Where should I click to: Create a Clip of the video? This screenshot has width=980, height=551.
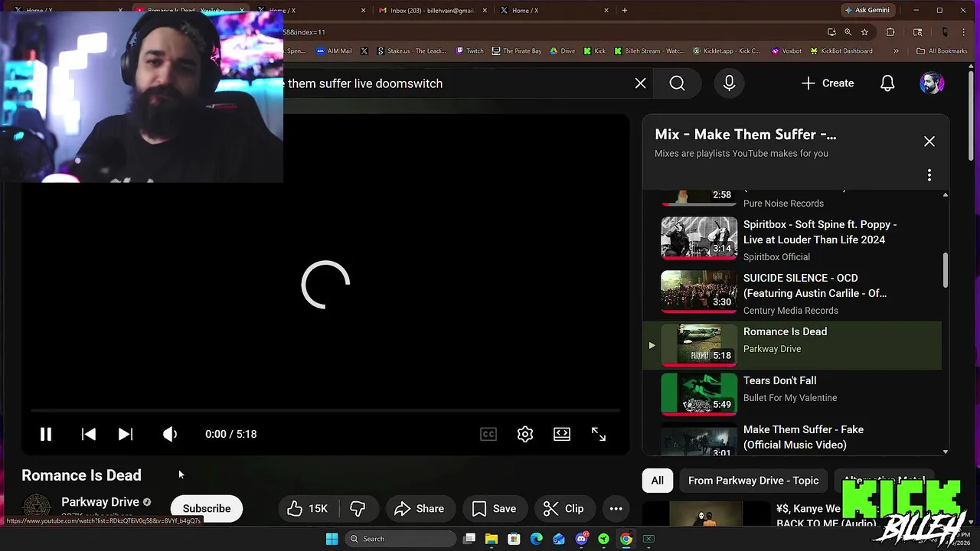(563, 509)
